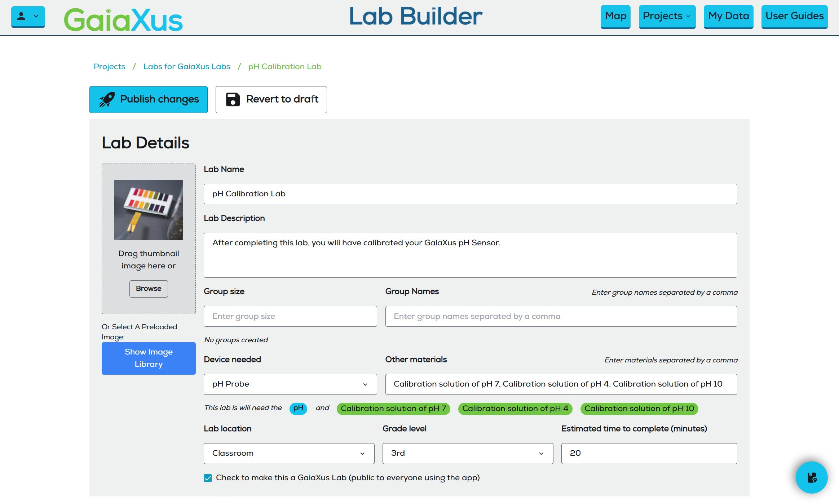The height and width of the screenshot is (504, 839).
Task: Open the user account menu icon
Action: (x=28, y=17)
